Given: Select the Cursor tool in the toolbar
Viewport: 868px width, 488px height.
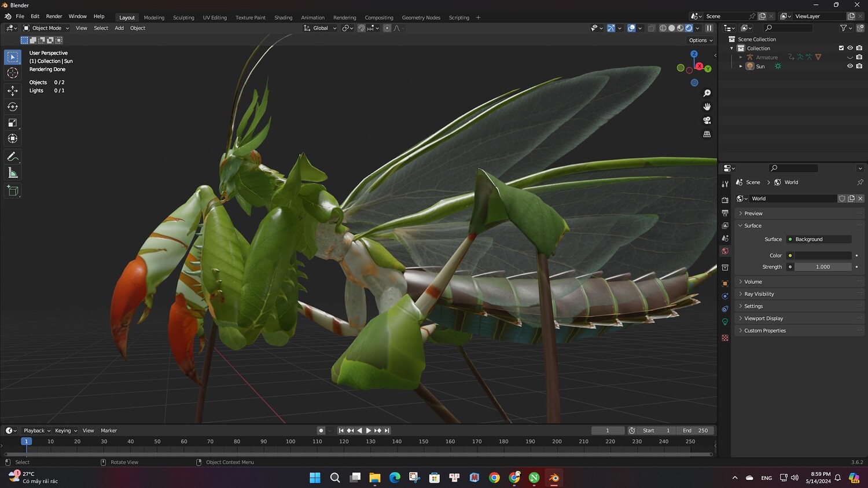Looking at the screenshot, I should (13, 73).
